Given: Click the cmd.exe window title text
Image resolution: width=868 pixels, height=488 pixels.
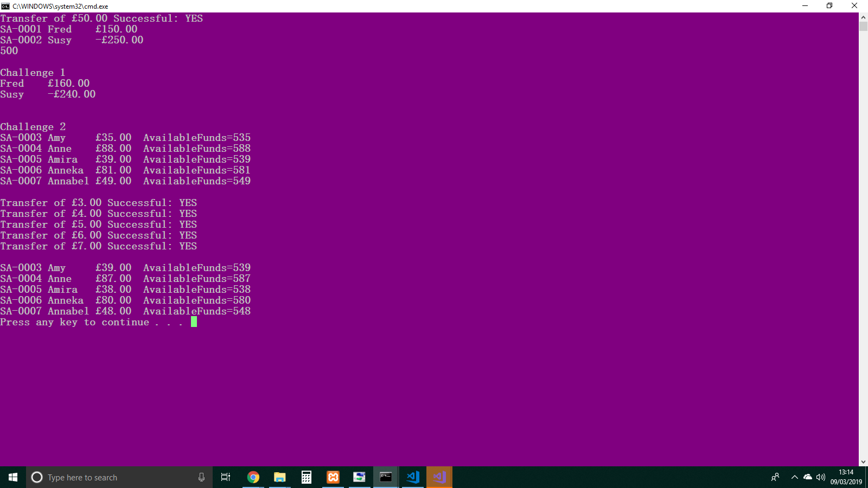Looking at the screenshot, I should [x=60, y=7].
